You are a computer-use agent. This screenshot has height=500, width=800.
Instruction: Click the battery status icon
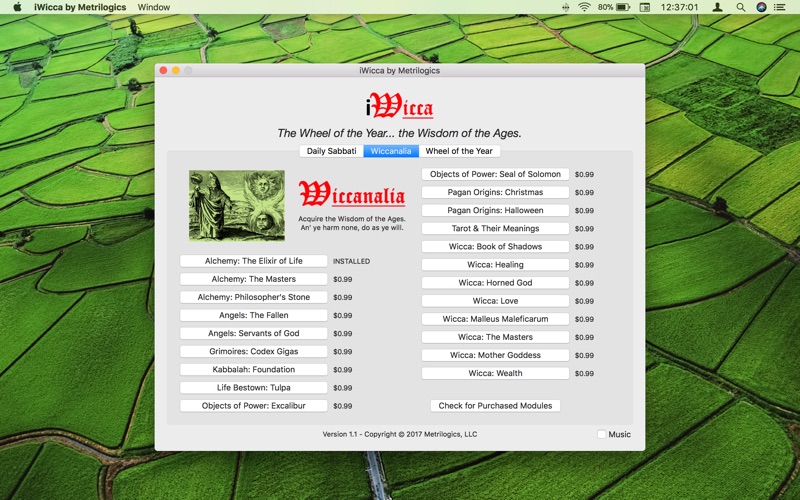pos(623,7)
